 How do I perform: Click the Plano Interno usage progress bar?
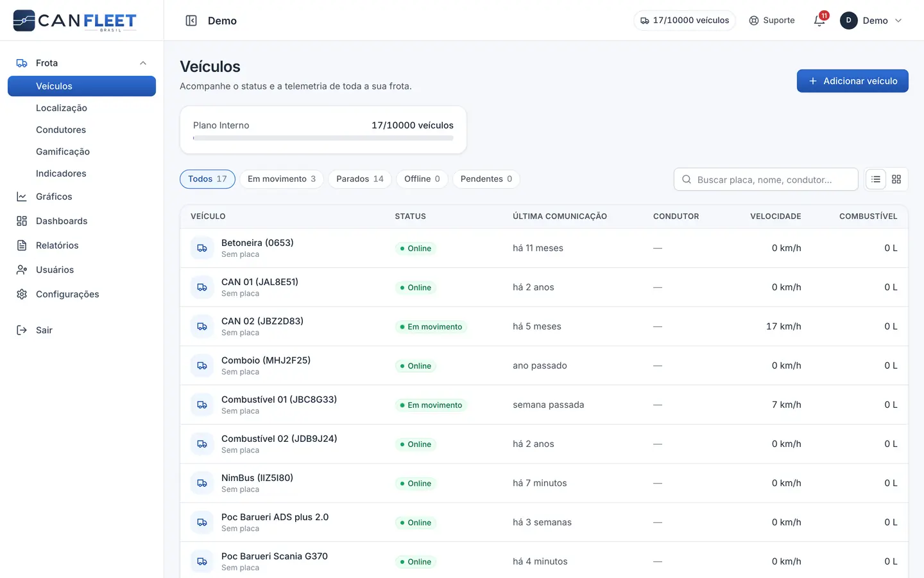[323, 138]
